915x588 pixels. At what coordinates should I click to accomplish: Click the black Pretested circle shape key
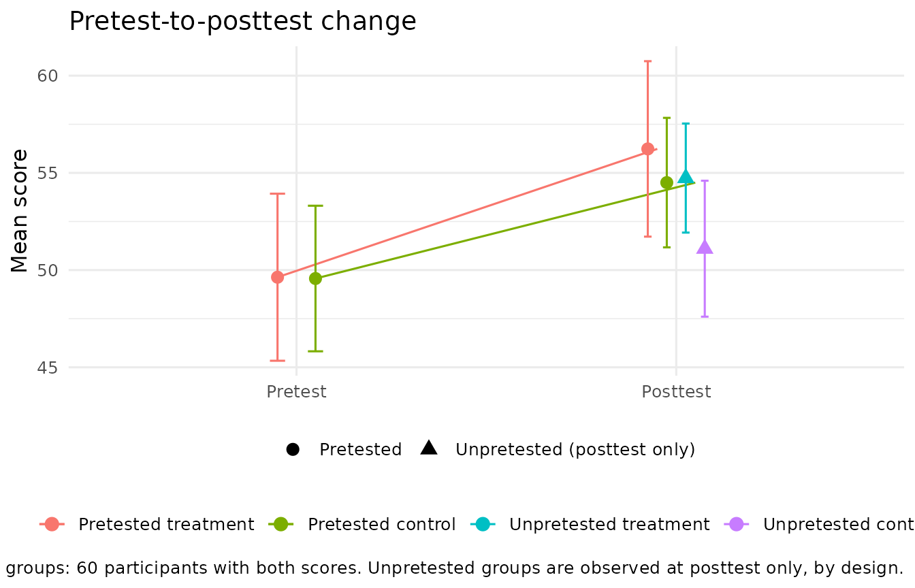(x=293, y=450)
